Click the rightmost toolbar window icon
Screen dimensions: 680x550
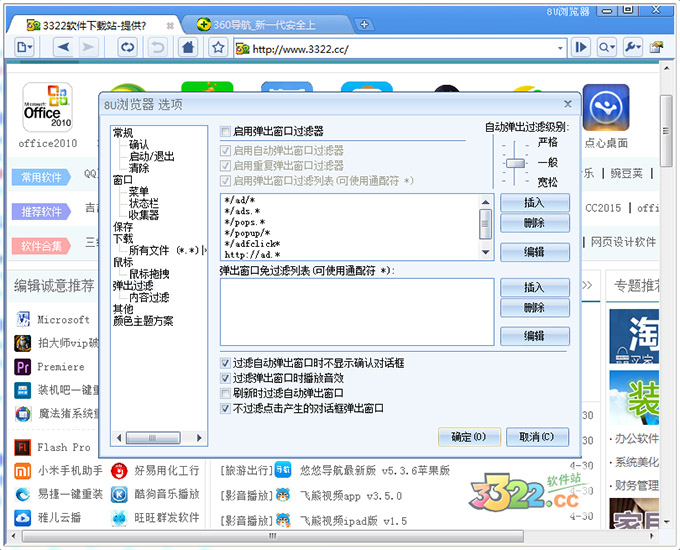[x=657, y=47]
